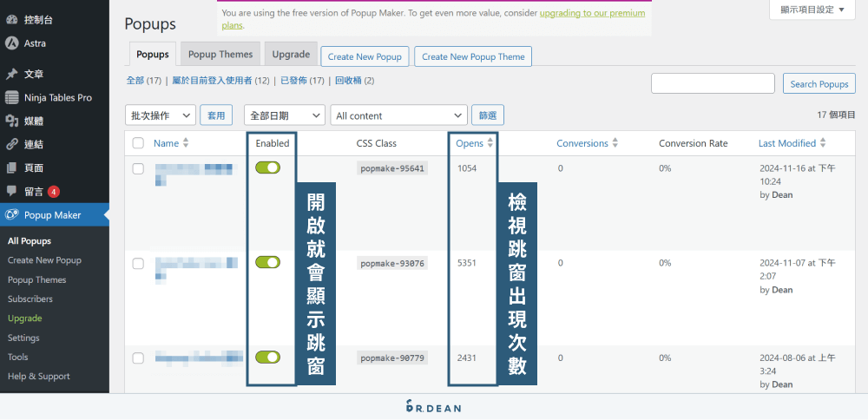Image resolution: width=868 pixels, height=420 pixels.
Task: Switch to the Upgrade tab
Action: (291, 54)
